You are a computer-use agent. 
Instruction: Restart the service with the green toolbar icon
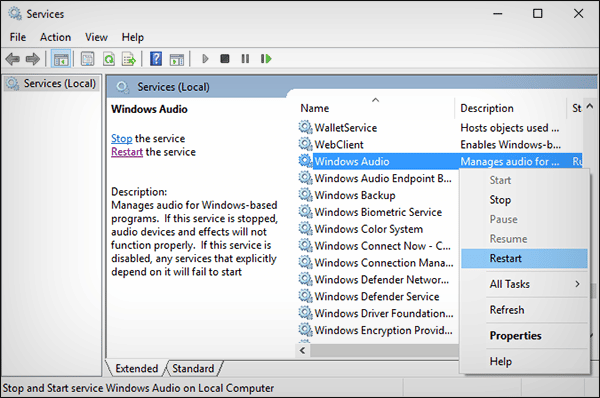click(266, 59)
